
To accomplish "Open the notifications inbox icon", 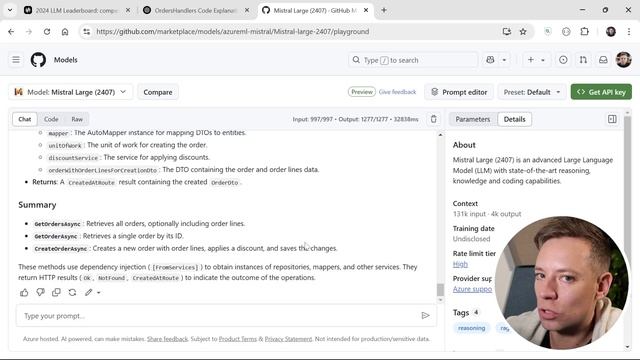I will coord(603,60).
